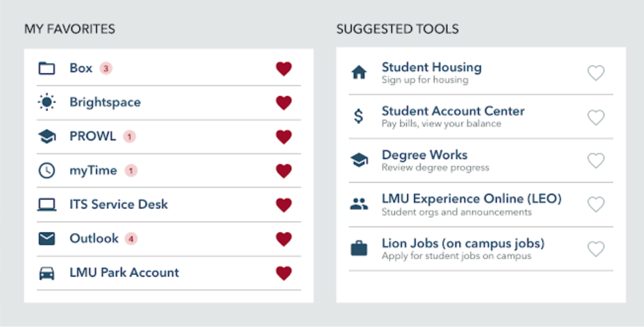Favorite LMU Experience Online (LEO)
Screen dimensions: 644x327
596,204
